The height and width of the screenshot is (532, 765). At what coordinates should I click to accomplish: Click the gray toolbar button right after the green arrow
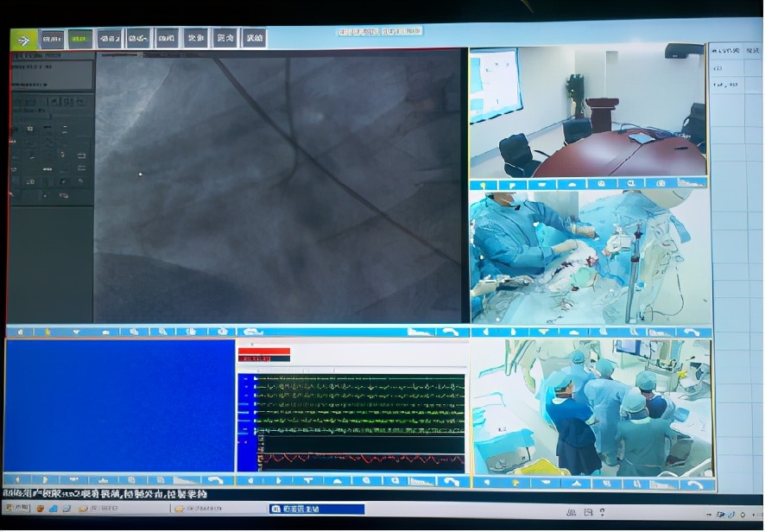coord(52,40)
